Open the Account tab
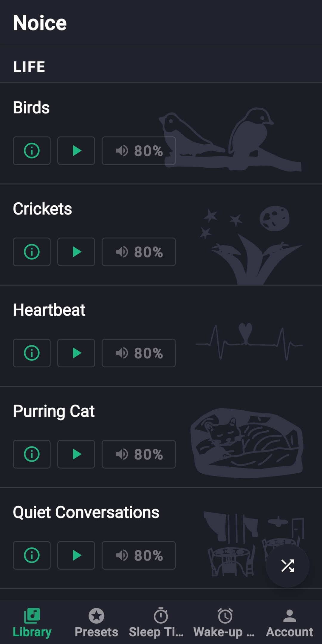Image resolution: width=322 pixels, height=644 pixels. (x=290, y=623)
